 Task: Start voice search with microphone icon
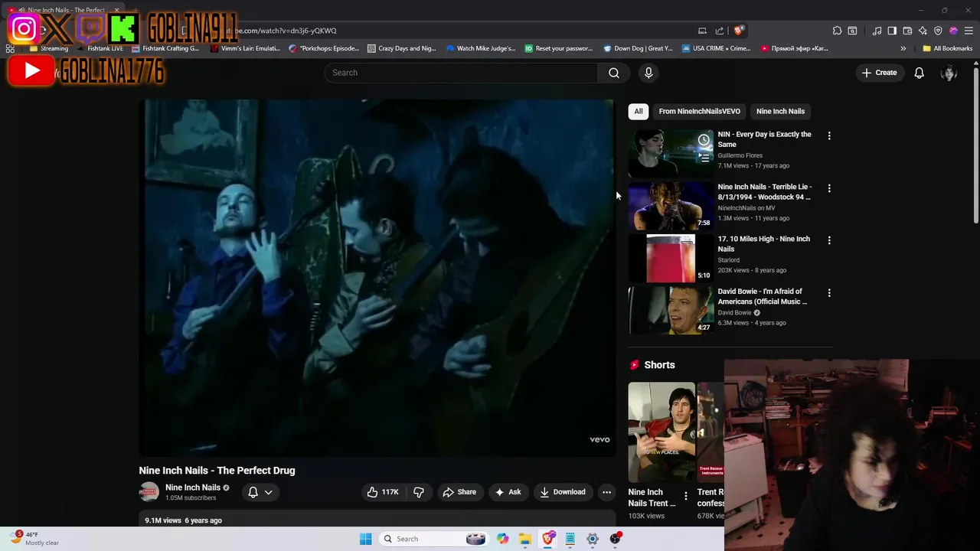coord(648,73)
